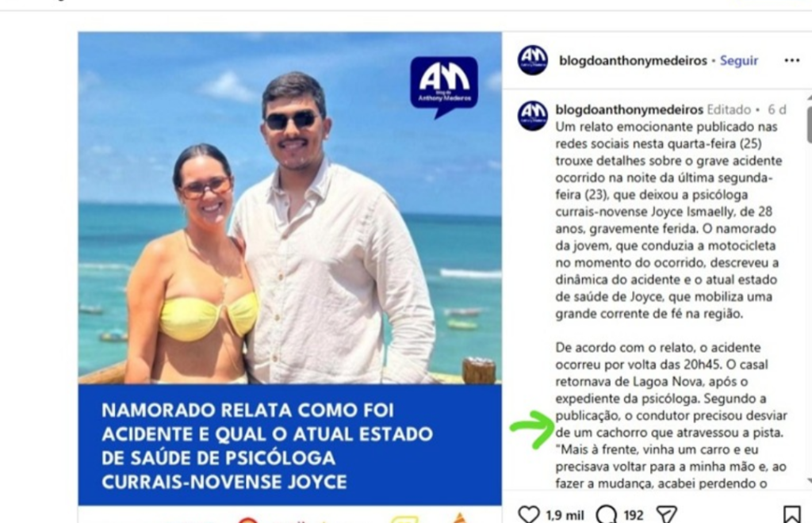Viewport: 812px width, 523px height.
Task: Click the blogdoanthonymedeiros username in the caption
Action: [x=629, y=109]
